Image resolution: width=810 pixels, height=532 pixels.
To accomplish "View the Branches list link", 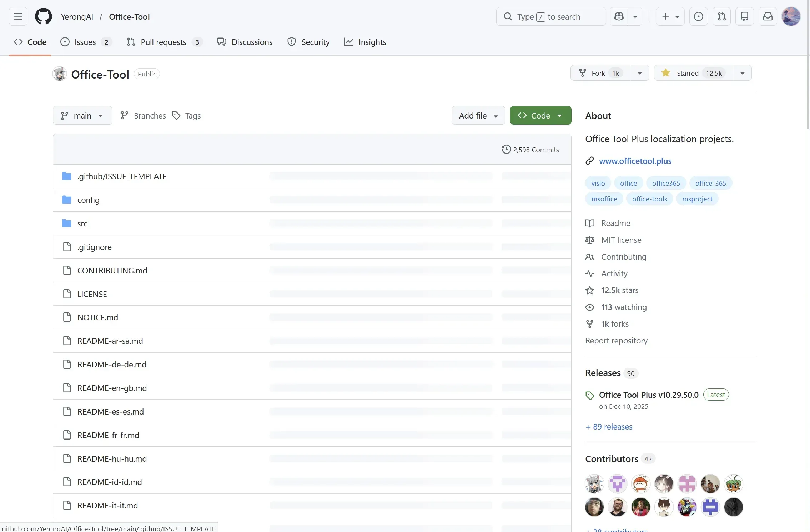I will click(x=143, y=116).
